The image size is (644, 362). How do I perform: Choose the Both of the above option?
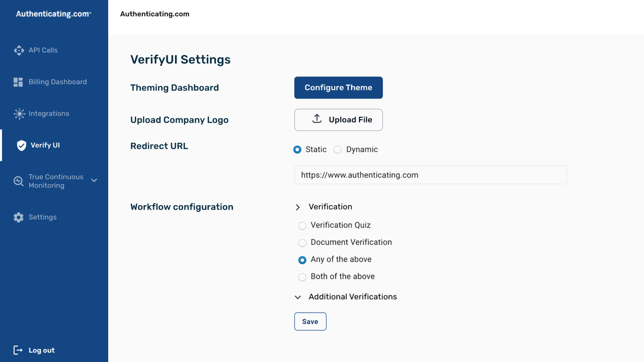click(302, 277)
